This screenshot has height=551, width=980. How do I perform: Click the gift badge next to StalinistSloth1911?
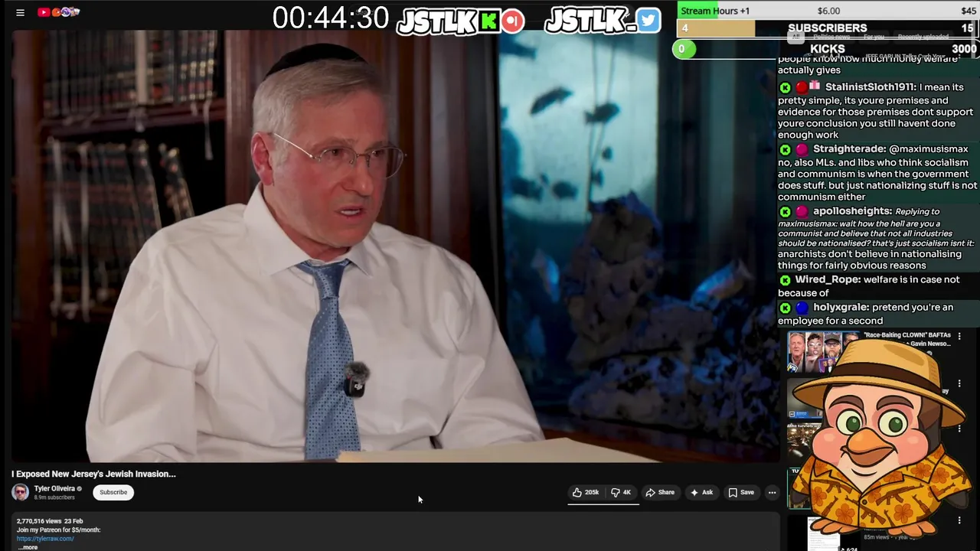(815, 86)
